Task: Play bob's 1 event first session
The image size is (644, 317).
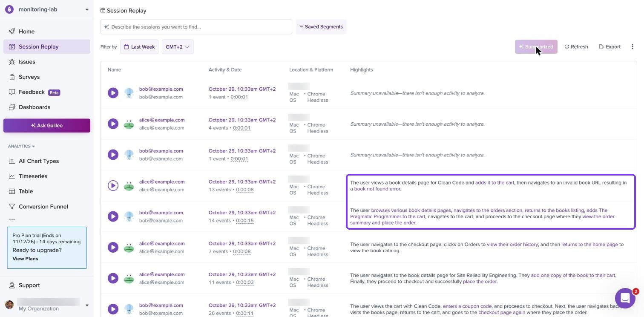Action: click(113, 93)
